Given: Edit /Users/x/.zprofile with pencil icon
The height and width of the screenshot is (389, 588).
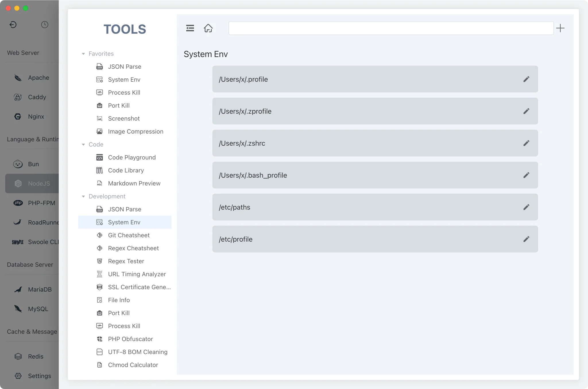Looking at the screenshot, I should pyautogui.click(x=526, y=111).
